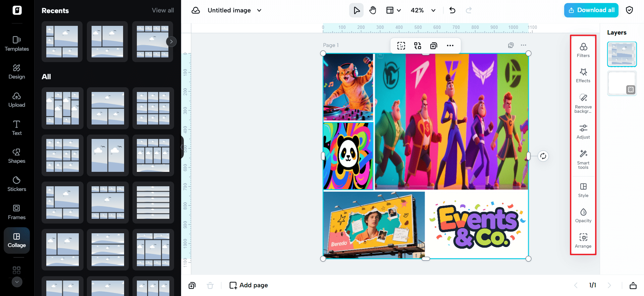Select the blank background layer thumbnail
Viewport: 644px width, 296px height.
pyautogui.click(x=622, y=83)
